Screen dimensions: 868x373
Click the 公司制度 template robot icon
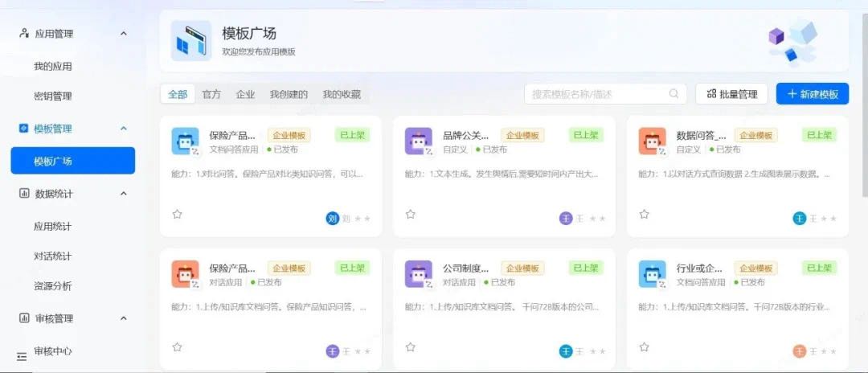click(418, 274)
